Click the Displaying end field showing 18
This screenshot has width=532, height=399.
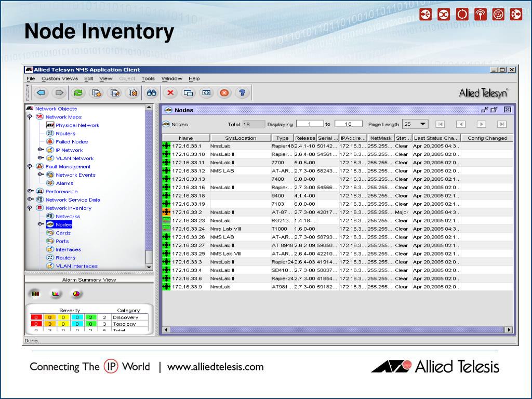coord(349,124)
